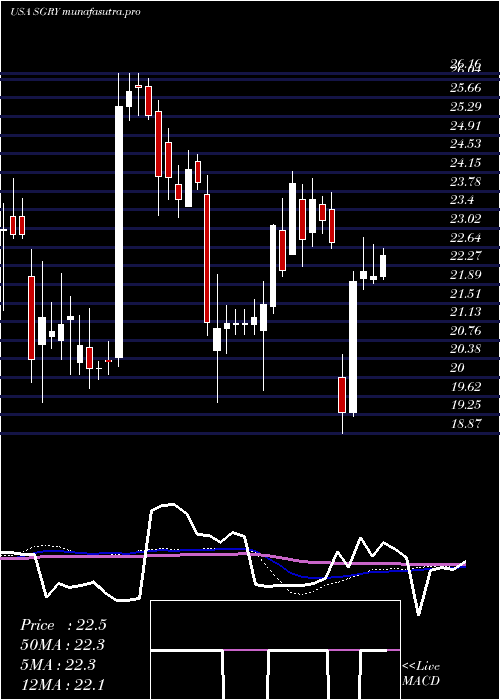Click the 24.91 price level label

click(x=466, y=125)
